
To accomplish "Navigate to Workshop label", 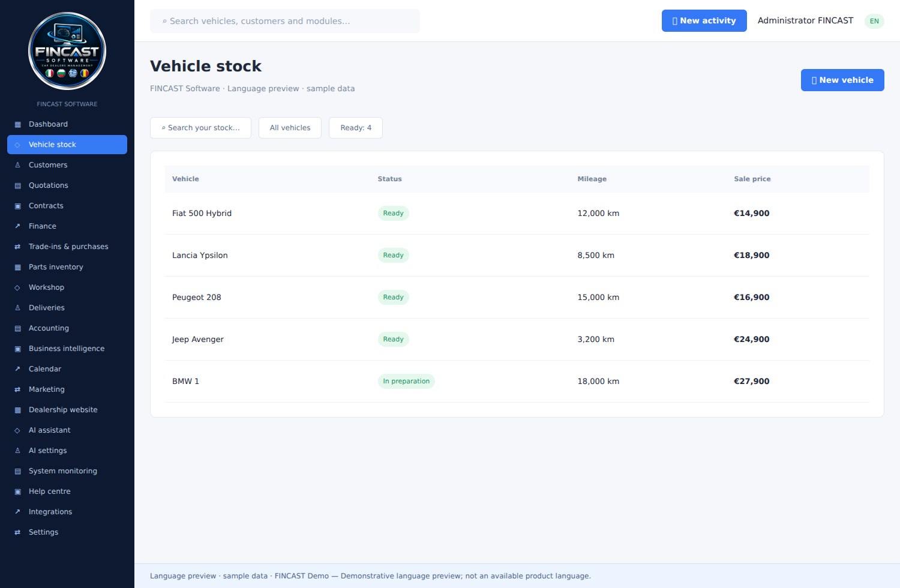I will (46, 287).
